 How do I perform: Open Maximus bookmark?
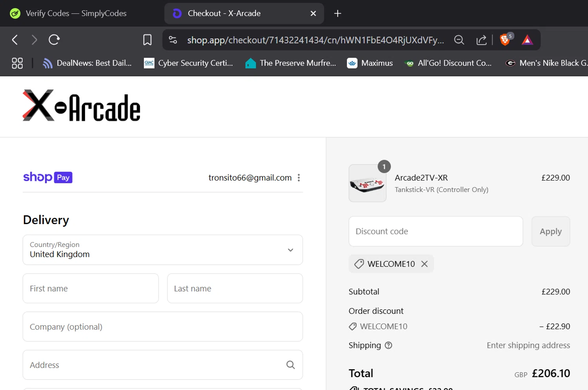click(x=370, y=63)
